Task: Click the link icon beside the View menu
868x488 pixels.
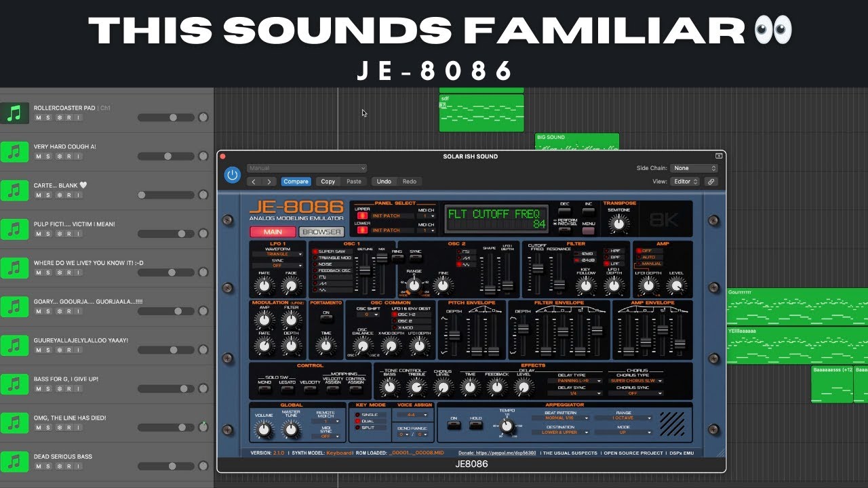Action: click(711, 182)
